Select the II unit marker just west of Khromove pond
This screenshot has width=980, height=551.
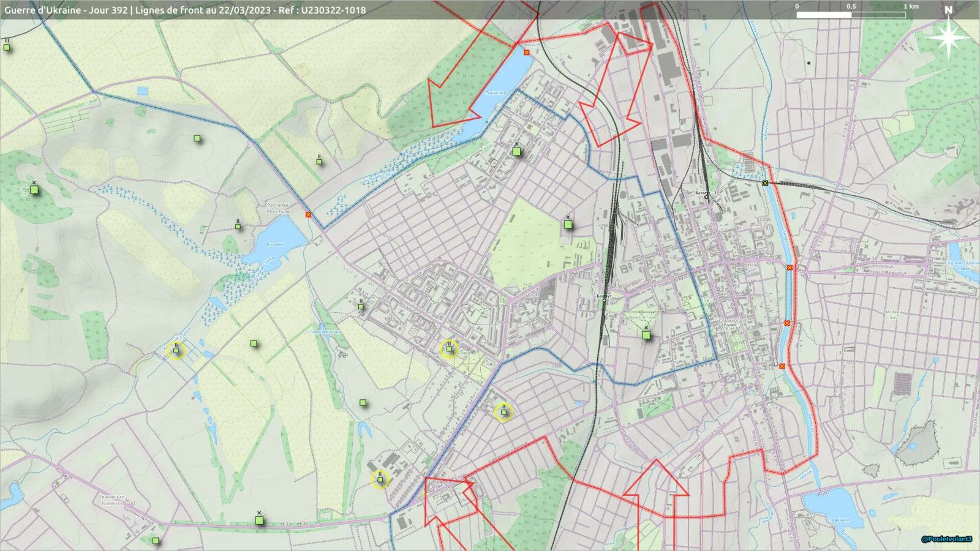(x=238, y=225)
